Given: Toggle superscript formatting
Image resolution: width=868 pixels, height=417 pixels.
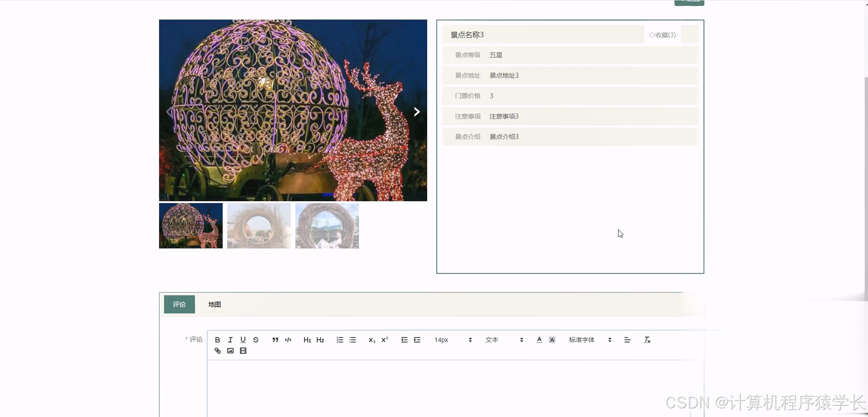Looking at the screenshot, I should click(384, 340).
